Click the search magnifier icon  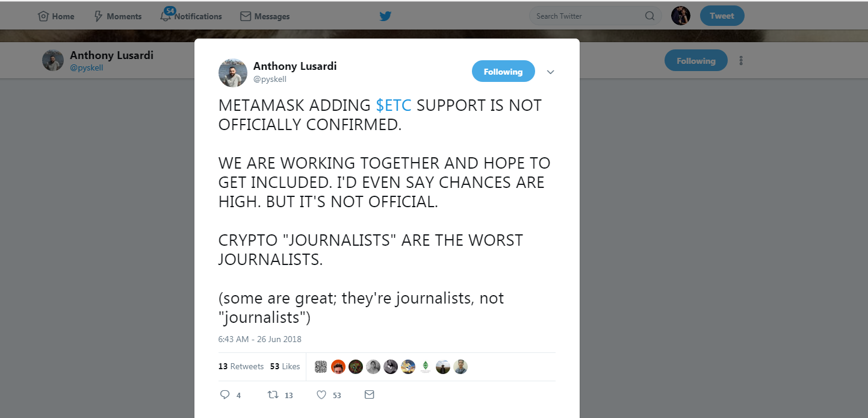(649, 16)
